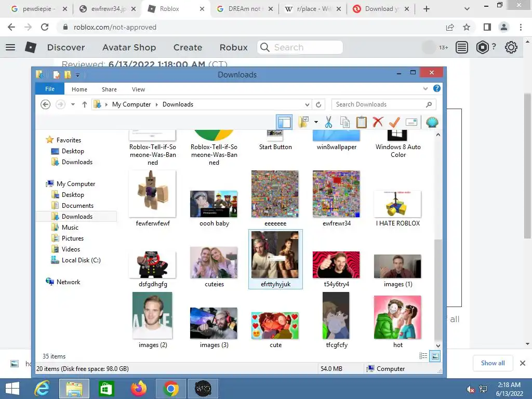Open Roblox settings gear icon
Viewport: 532px width, 399px height.
click(511, 47)
